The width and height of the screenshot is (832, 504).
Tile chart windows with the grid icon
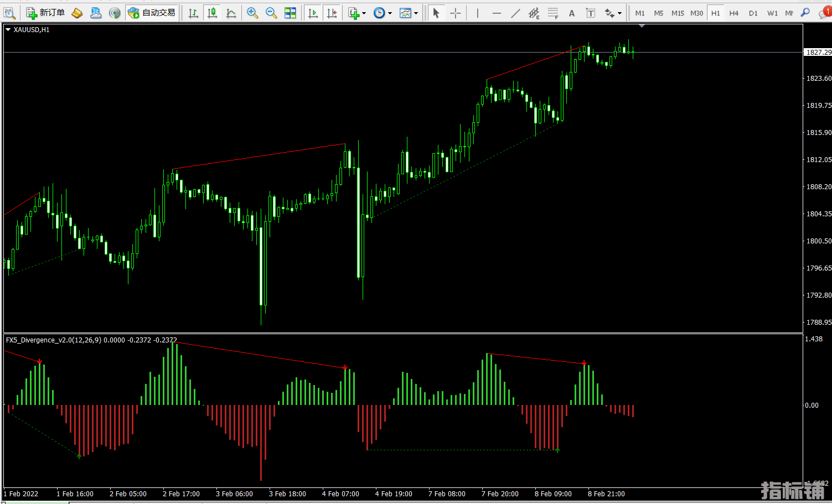[x=290, y=13]
